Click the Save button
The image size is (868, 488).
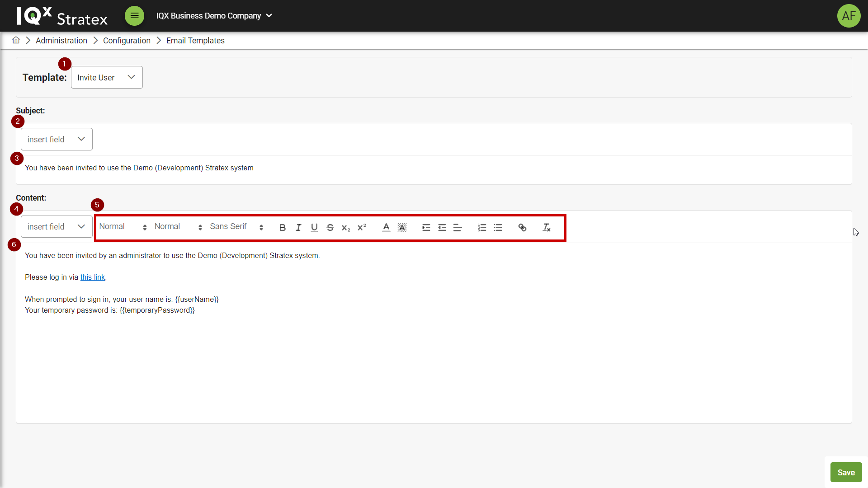point(846,472)
